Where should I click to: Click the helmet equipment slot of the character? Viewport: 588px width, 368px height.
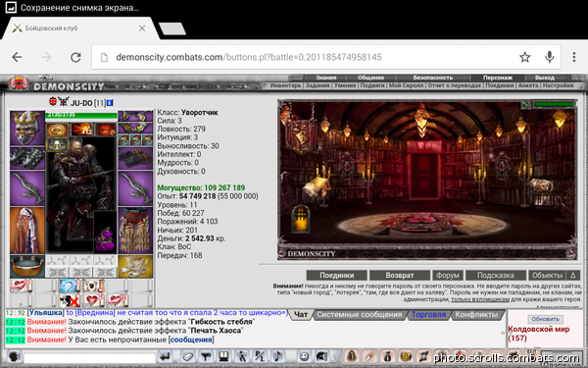click(x=27, y=128)
